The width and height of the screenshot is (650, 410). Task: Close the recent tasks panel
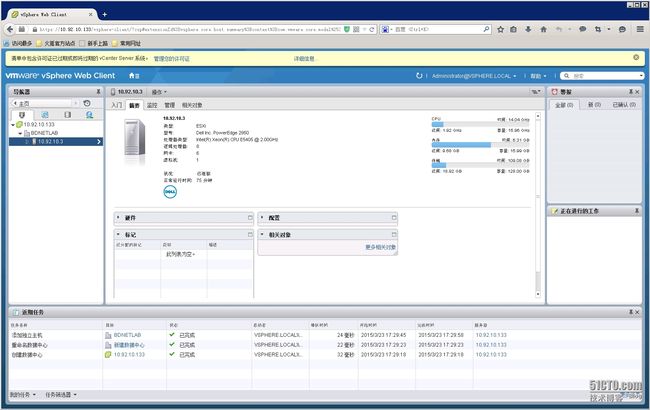click(x=637, y=312)
